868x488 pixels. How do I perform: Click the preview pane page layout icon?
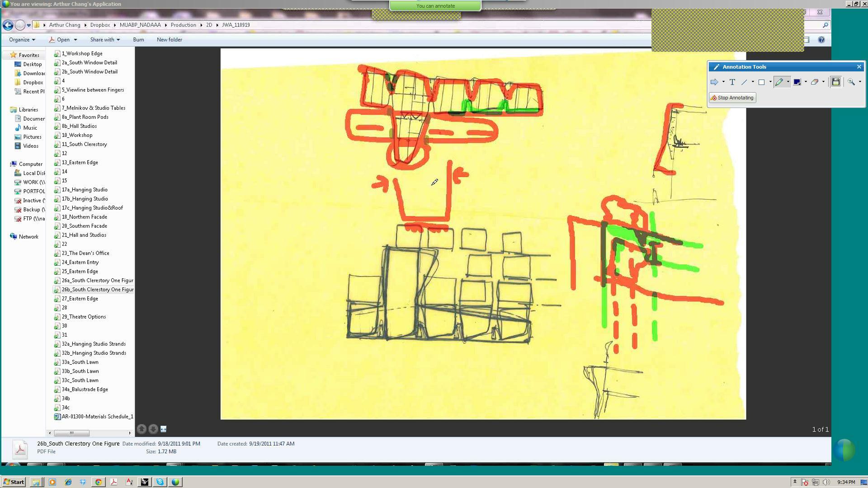[163, 429]
